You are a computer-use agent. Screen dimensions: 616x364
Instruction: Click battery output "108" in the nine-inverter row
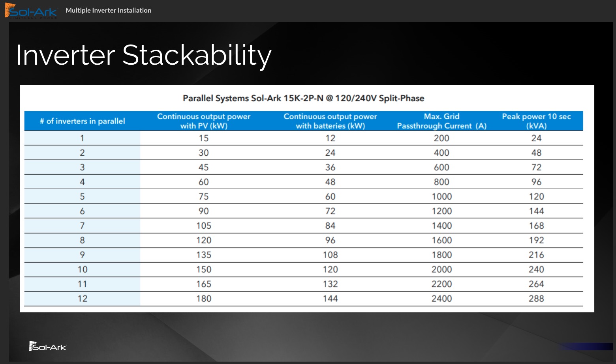(x=330, y=255)
